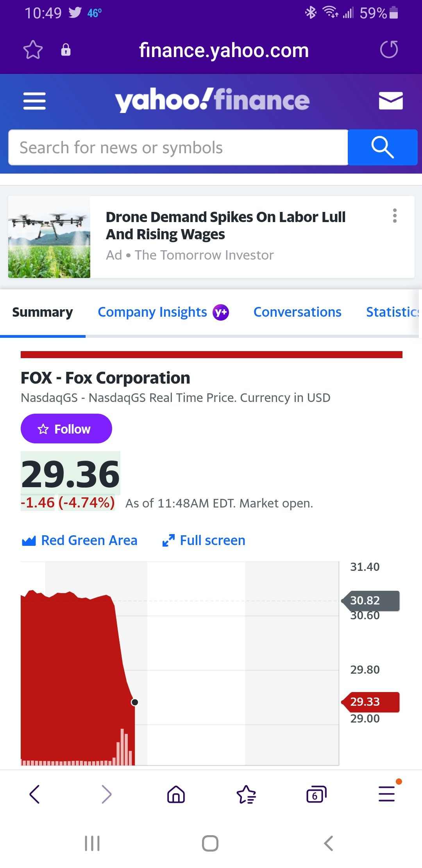Tap the blue search magnifier button
The height and width of the screenshot is (868, 422).
(x=383, y=147)
